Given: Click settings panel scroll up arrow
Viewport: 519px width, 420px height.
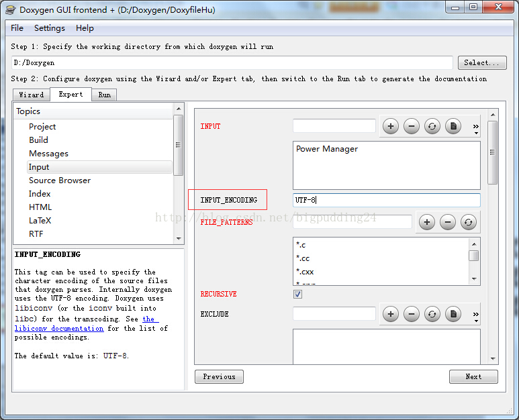Looking at the screenshot, I should pyautogui.click(x=493, y=115).
